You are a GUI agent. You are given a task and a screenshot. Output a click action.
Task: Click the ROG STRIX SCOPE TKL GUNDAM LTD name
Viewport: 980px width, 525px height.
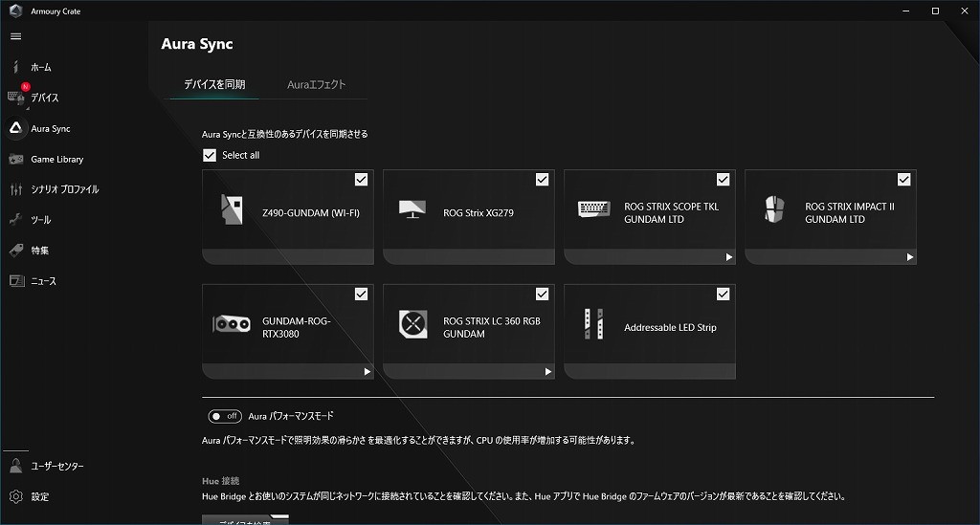(x=671, y=213)
